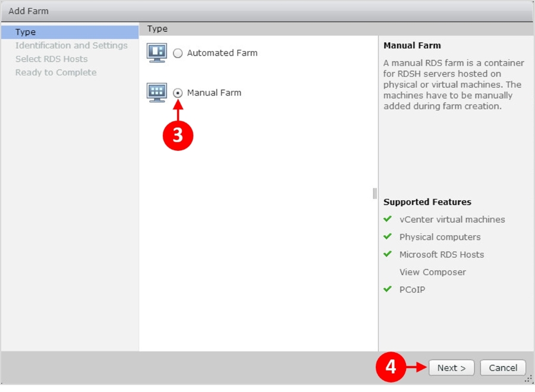Click the Automated Farm monitor icon
This screenshot has width=535, height=392.
pyautogui.click(x=156, y=53)
